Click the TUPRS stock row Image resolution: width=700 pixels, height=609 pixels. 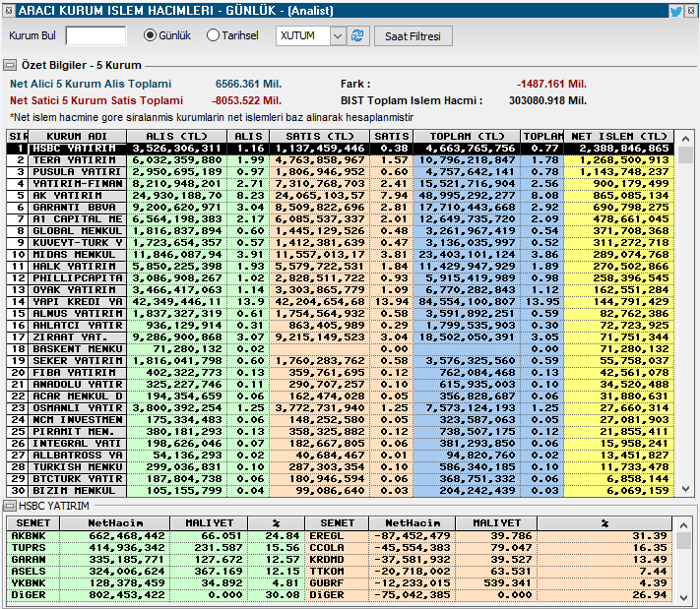[x=156, y=548]
